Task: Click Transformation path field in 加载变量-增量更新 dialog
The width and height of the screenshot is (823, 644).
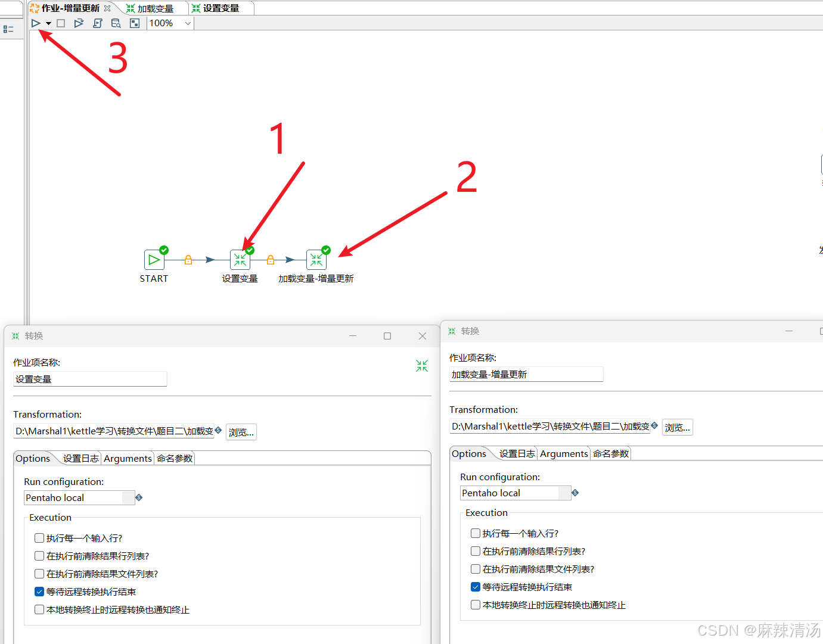Action: click(x=550, y=427)
